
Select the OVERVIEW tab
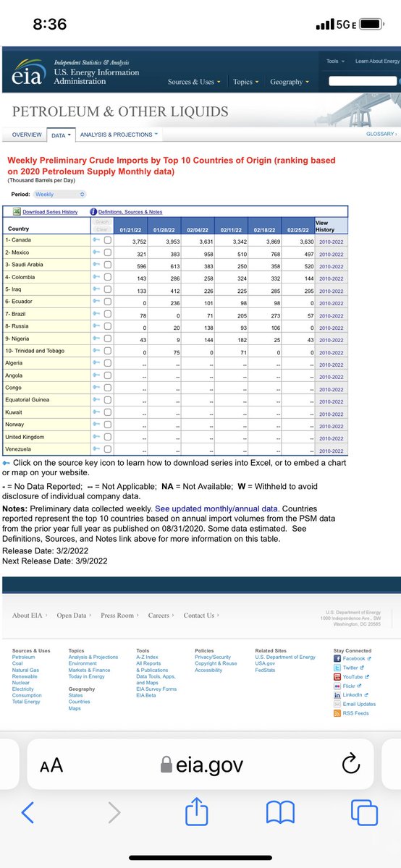click(x=27, y=135)
